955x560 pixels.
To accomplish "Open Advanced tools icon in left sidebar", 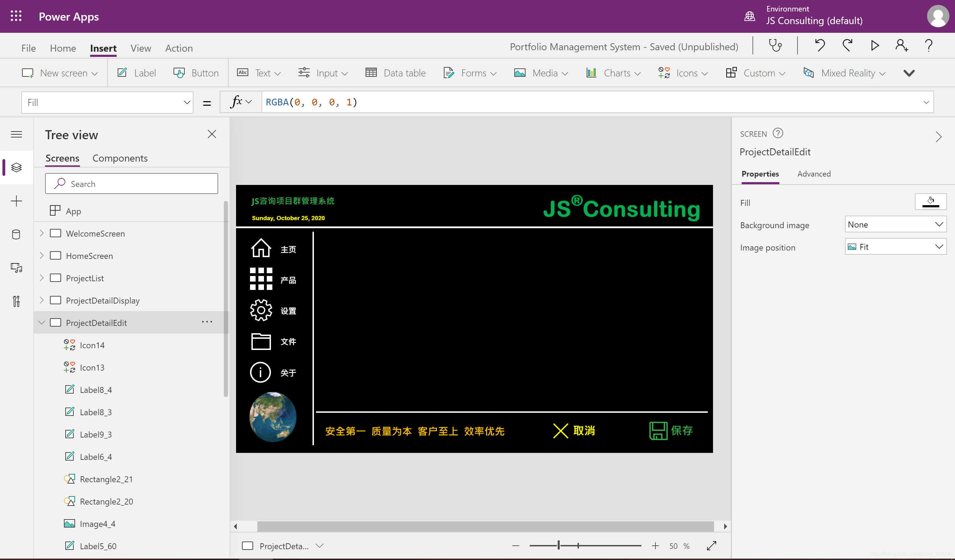I will click(16, 301).
